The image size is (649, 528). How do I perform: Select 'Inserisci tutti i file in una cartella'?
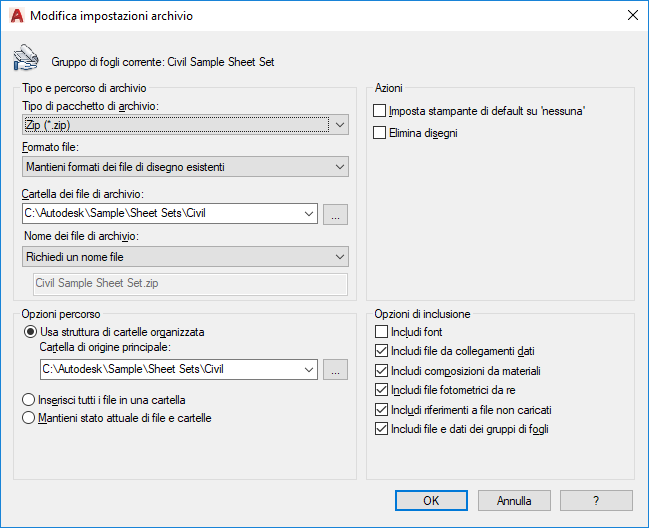tap(30, 400)
